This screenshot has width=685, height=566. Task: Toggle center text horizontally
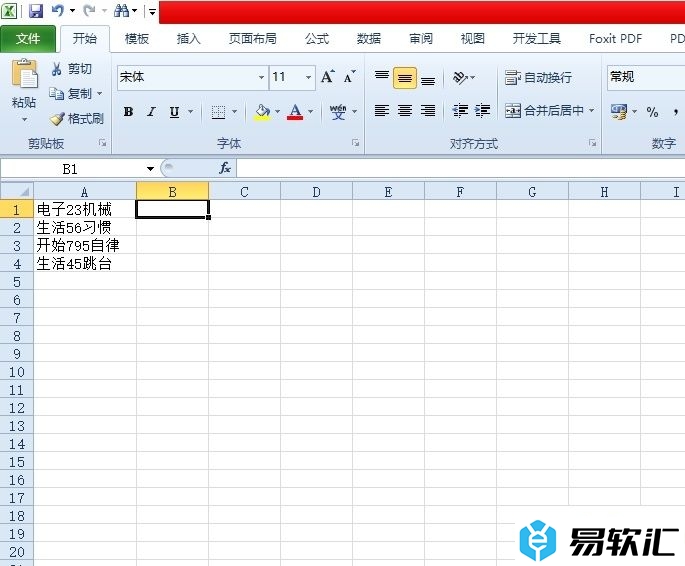tap(405, 111)
